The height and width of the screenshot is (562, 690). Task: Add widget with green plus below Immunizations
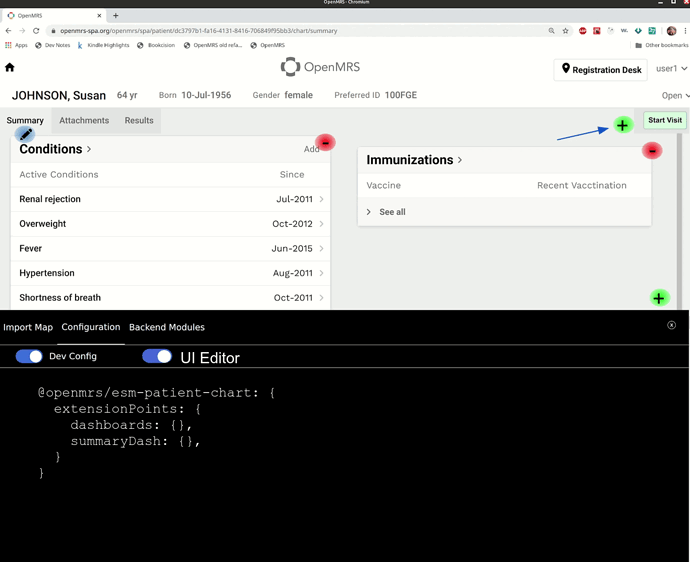coord(659,298)
